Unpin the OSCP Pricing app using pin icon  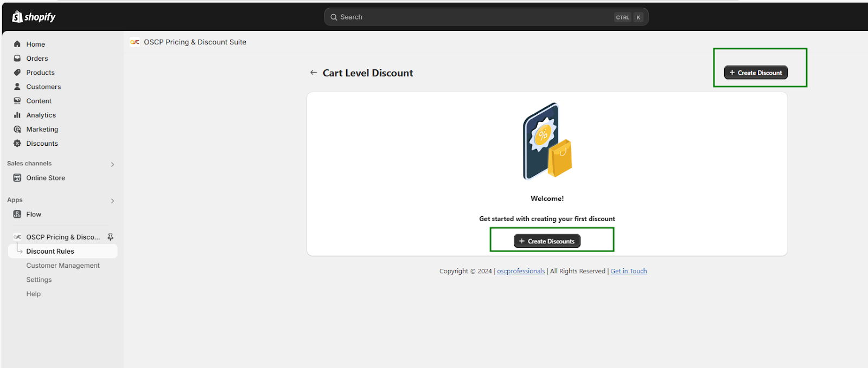pos(111,237)
